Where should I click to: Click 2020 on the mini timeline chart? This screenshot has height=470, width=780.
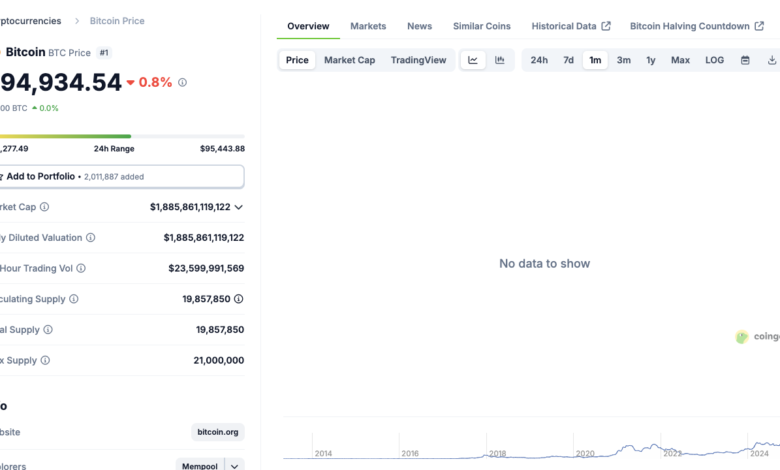click(x=585, y=454)
